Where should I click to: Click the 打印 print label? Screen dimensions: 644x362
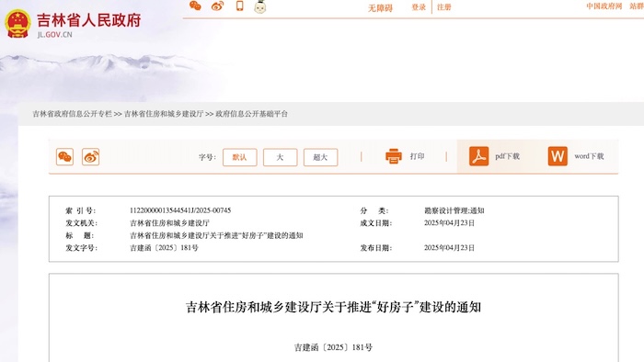417,156
